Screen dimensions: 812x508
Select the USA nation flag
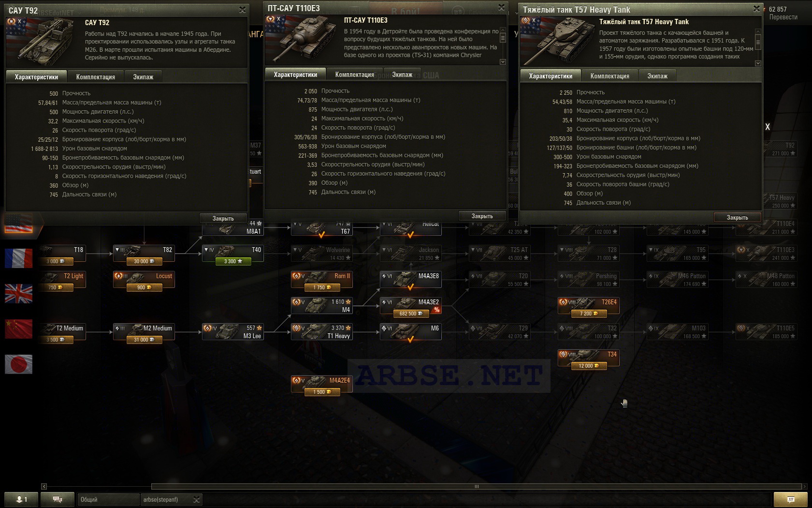point(18,224)
